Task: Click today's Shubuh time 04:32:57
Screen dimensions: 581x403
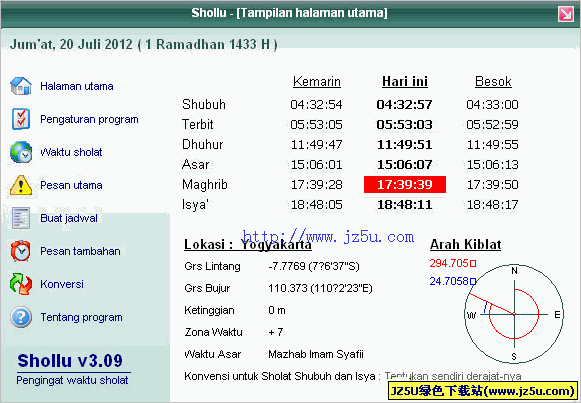Action: point(405,104)
